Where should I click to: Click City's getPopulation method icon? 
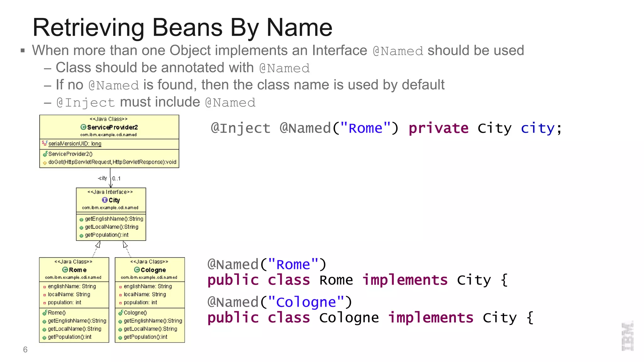point(81,236)
